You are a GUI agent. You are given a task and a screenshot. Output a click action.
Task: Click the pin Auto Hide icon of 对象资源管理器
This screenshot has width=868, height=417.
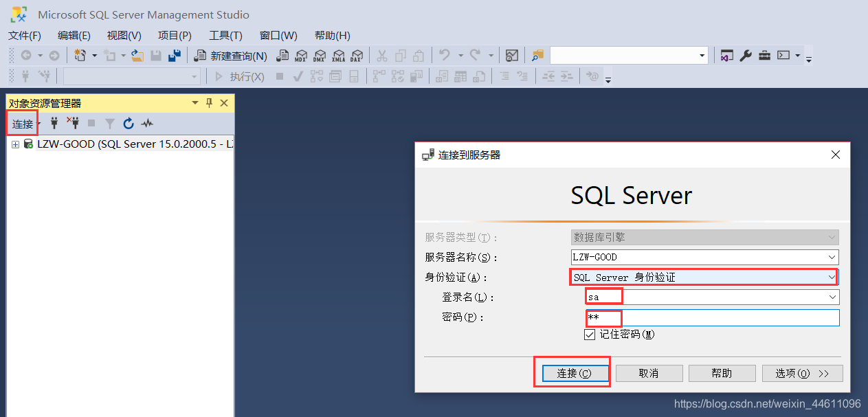point(210,103)
